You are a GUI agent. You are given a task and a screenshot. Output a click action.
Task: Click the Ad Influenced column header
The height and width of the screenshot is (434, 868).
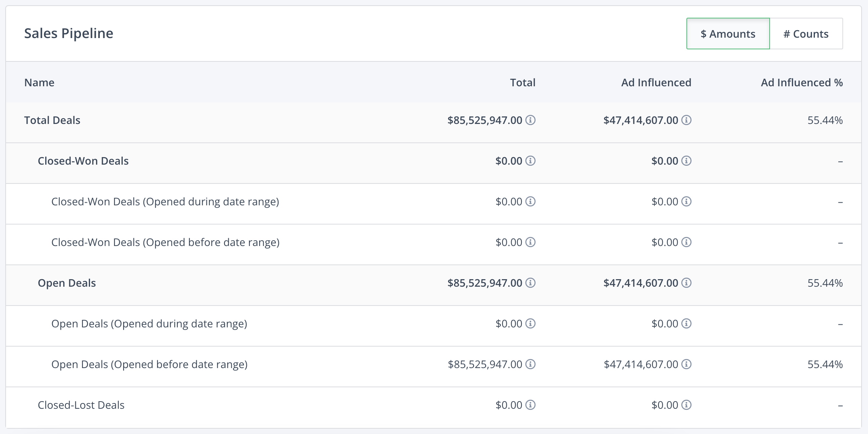click(x=656, y=83)
